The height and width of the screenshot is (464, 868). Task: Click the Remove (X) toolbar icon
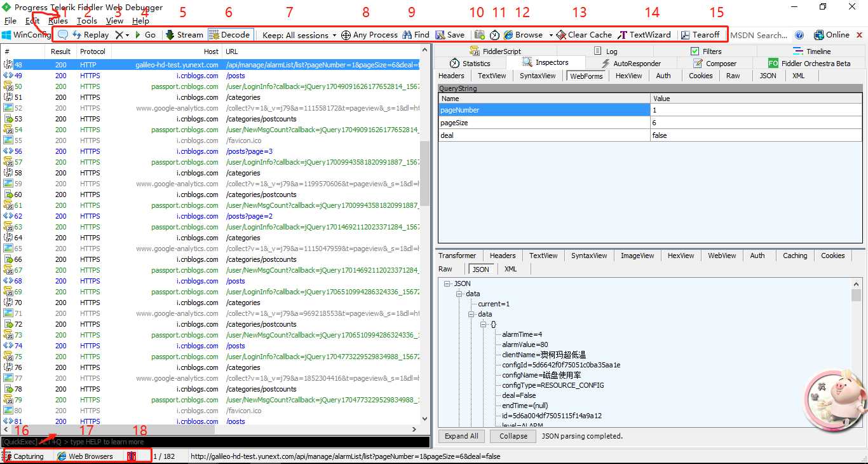pos(118,35)
